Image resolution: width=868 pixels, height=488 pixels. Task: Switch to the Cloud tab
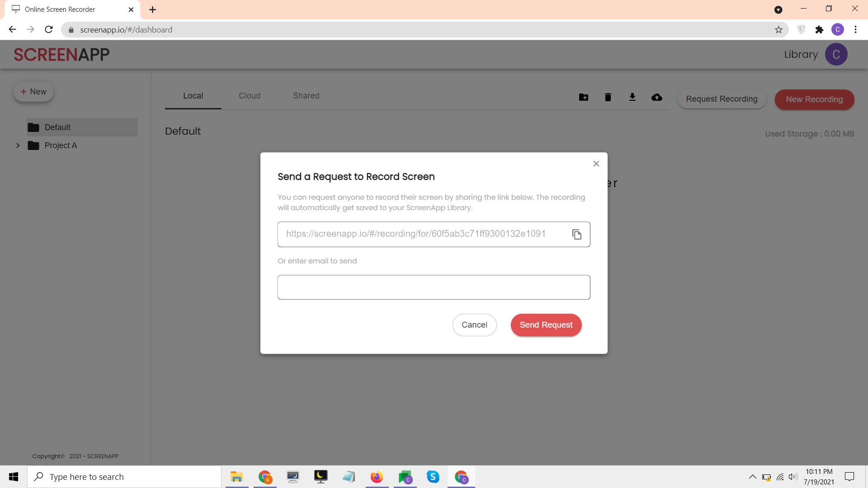250,96
